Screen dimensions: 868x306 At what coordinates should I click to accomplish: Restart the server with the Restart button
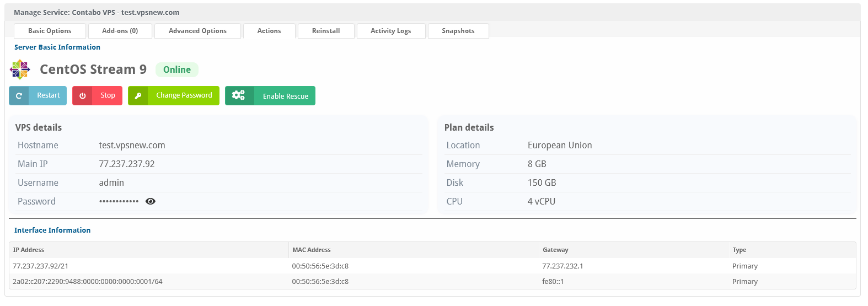(38, 95)
